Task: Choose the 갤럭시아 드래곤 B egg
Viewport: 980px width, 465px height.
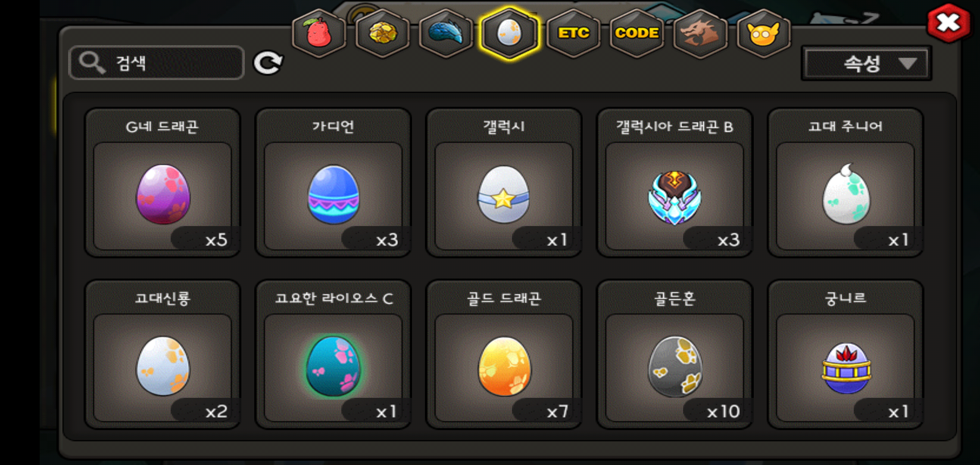Action: pyautogui.click(x=674, y=183)
